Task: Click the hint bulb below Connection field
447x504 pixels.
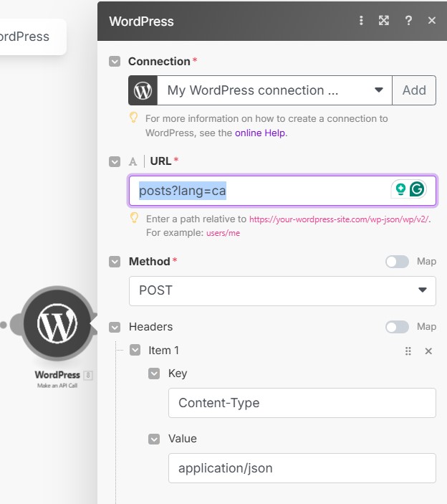Action: click(x=133, y=118)
